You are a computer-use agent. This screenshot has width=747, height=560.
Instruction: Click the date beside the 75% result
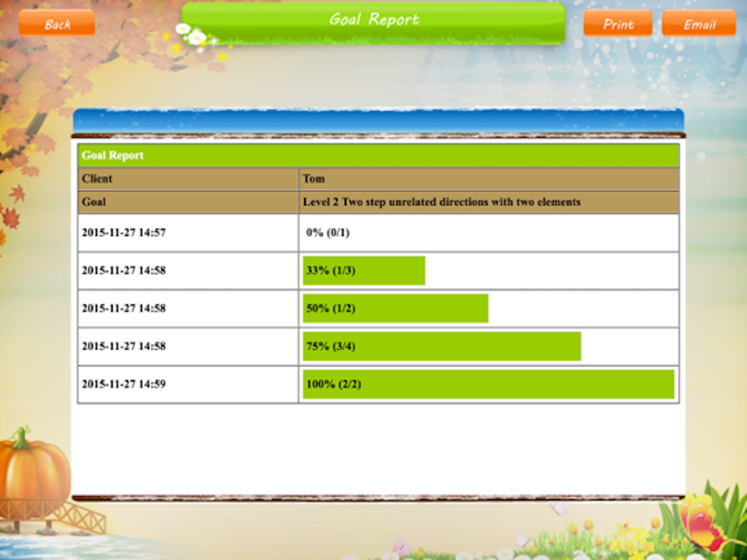point(124,346)
